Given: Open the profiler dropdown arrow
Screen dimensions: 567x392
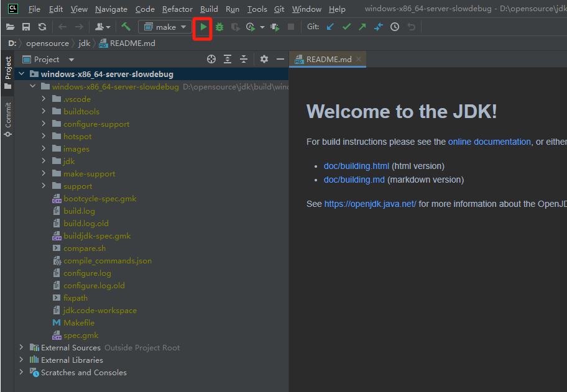Looking at the screenshot, I should click(x=262, y=27).
